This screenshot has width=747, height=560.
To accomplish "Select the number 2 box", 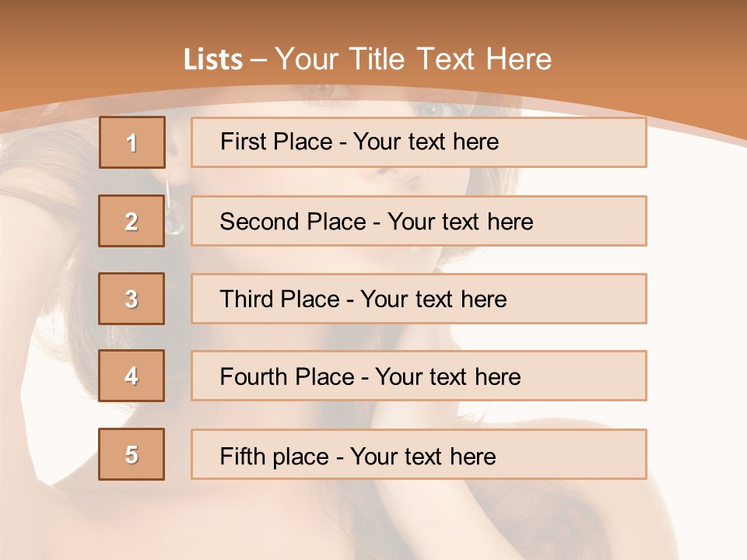I will pyautogui.click(x=132, y=221).
